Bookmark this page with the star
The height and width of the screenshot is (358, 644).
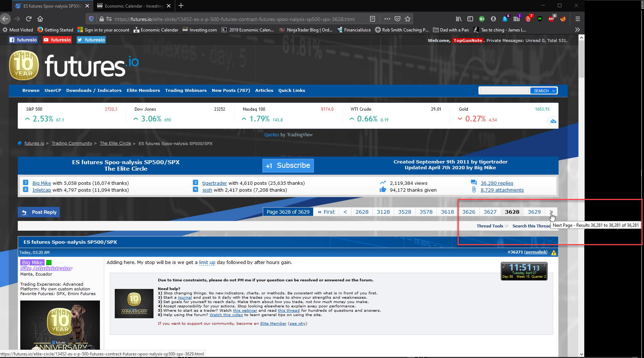click(408, 19)
